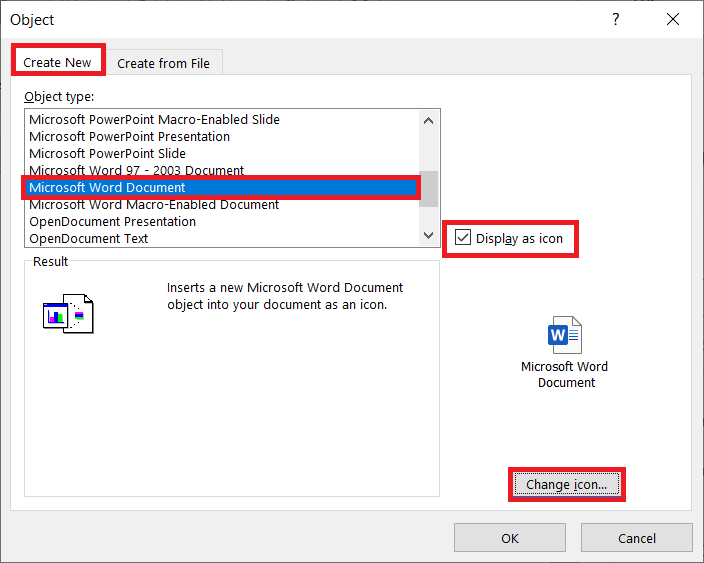This screenshot has height=563, width=704.
Task: Click the Word document icon preview
Action: coord(565,335)
